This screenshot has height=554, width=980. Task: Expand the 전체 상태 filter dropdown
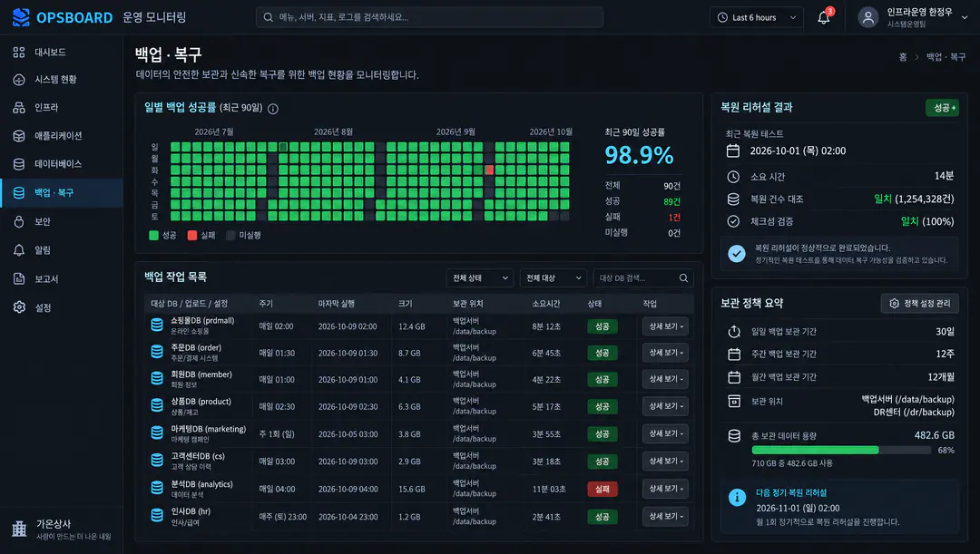click(480, 278)
